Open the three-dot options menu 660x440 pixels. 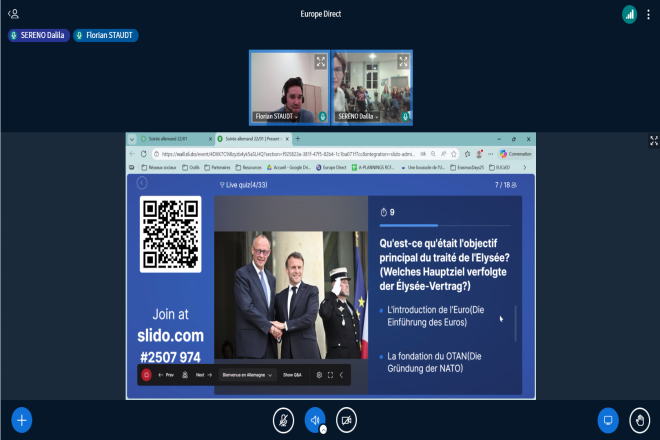point(649,14)
